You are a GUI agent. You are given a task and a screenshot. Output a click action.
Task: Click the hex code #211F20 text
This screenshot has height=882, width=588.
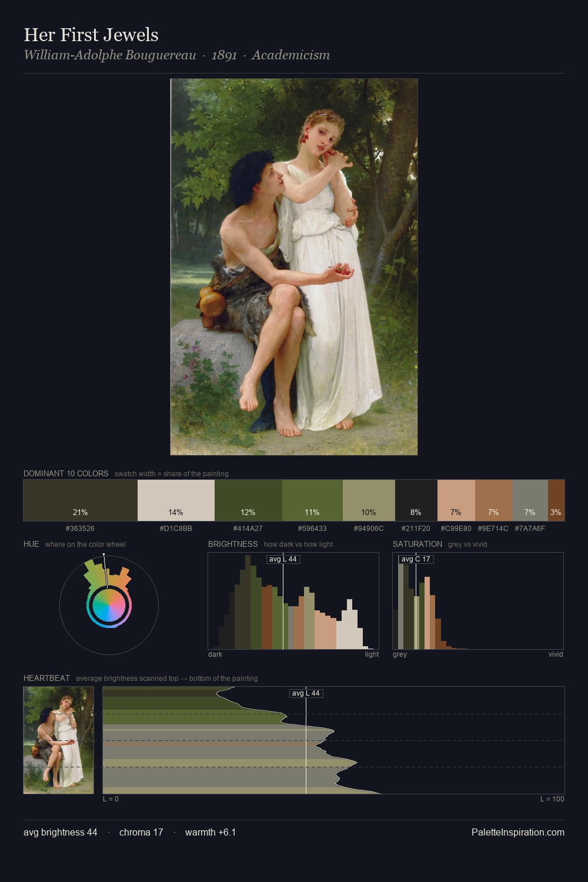pyautogui.click(x=416, y=529)
